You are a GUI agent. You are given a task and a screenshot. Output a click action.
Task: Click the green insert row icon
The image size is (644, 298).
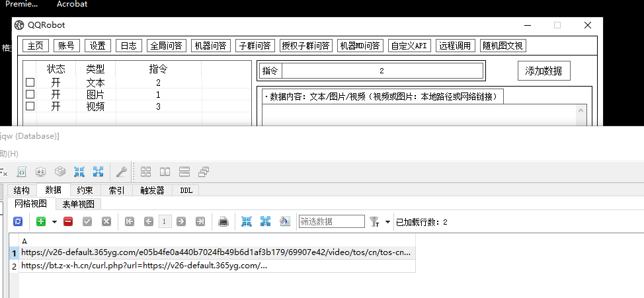coord(41,221)
